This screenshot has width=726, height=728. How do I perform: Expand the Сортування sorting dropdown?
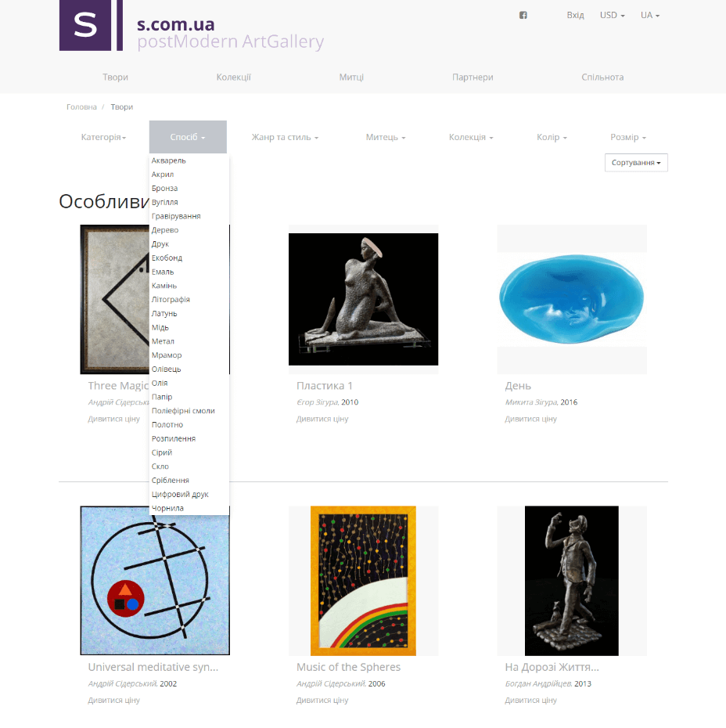click(x=636, y=163)
